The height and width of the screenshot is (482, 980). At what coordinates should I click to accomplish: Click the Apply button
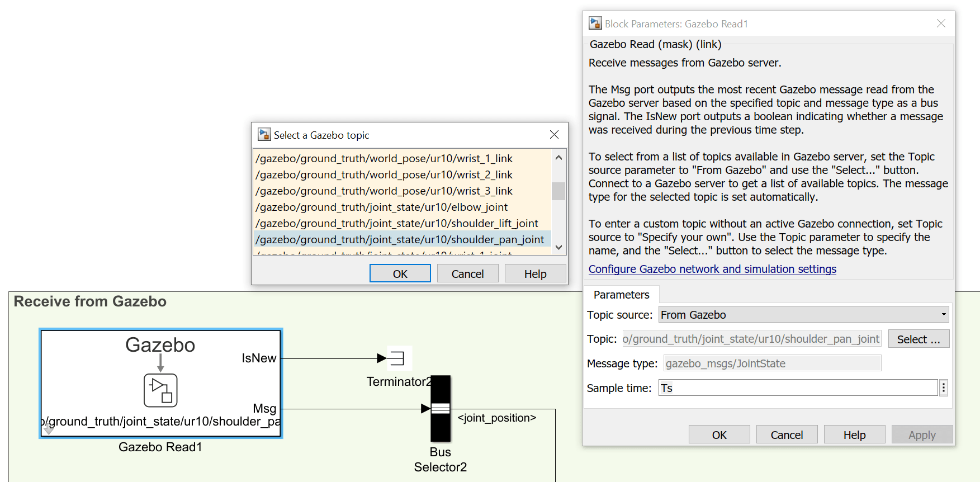coord(922,434)
